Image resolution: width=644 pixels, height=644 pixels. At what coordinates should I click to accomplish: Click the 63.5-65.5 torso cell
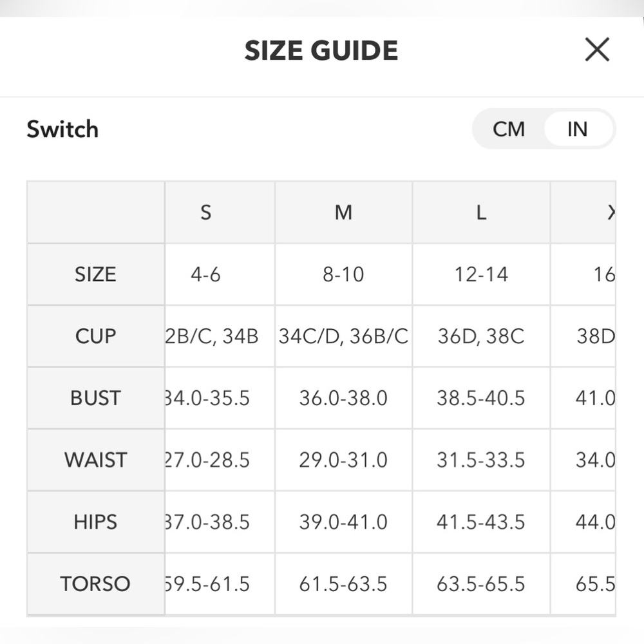[481, 583]
